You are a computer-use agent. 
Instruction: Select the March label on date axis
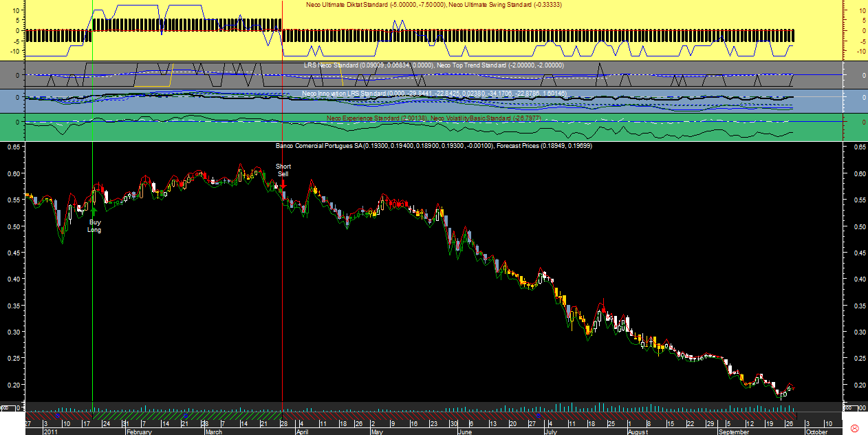[213, 432]
